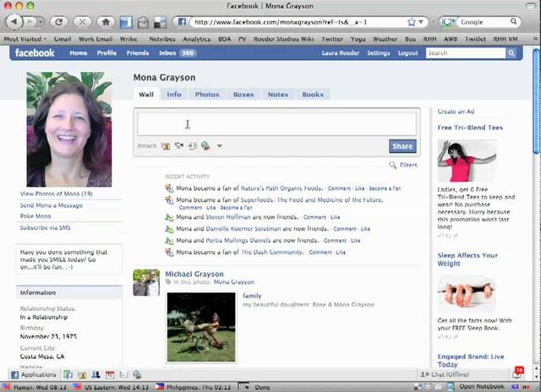
Task: Open the address bar history dropdown arrow
Action: coord(421,22)
